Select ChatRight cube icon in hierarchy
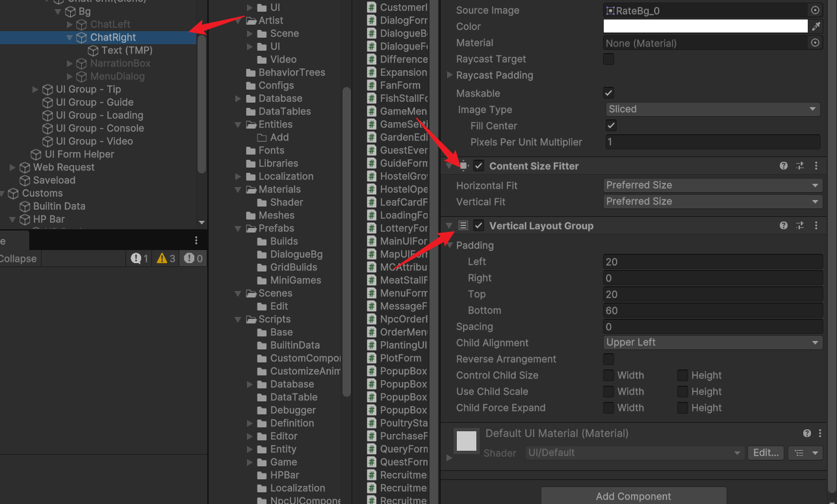 point(82,38)
